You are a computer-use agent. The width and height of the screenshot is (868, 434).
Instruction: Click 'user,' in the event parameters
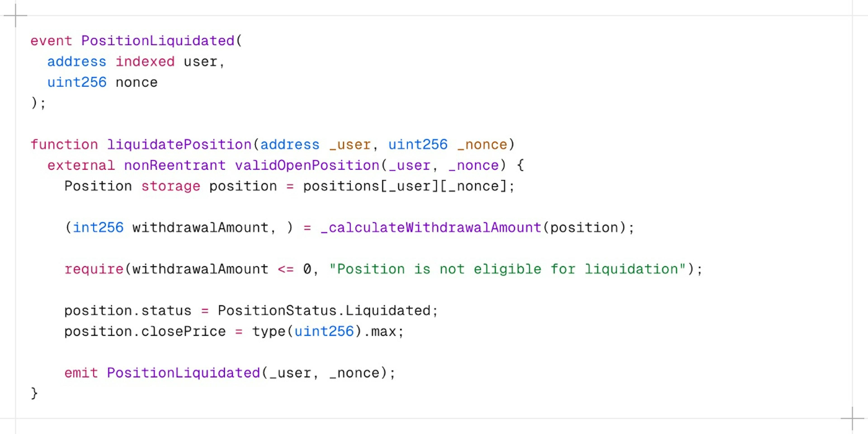coord(204,62)
